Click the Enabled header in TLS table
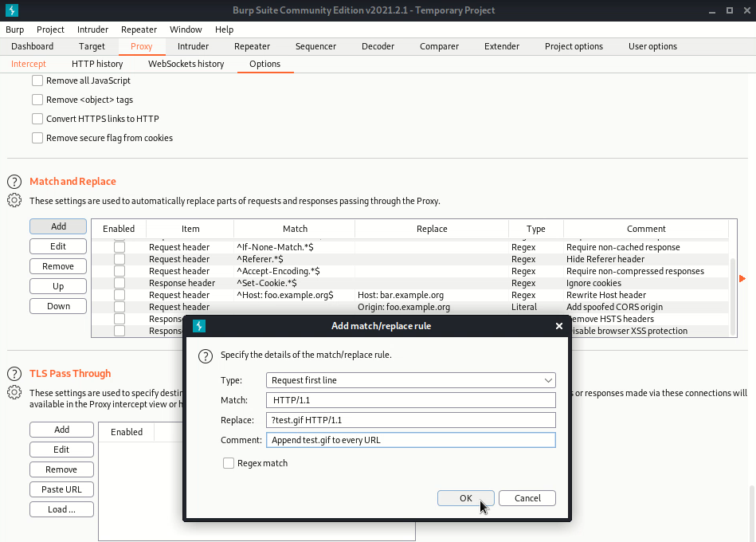Viewport: 756px width, 542px height. click(127, 432)
